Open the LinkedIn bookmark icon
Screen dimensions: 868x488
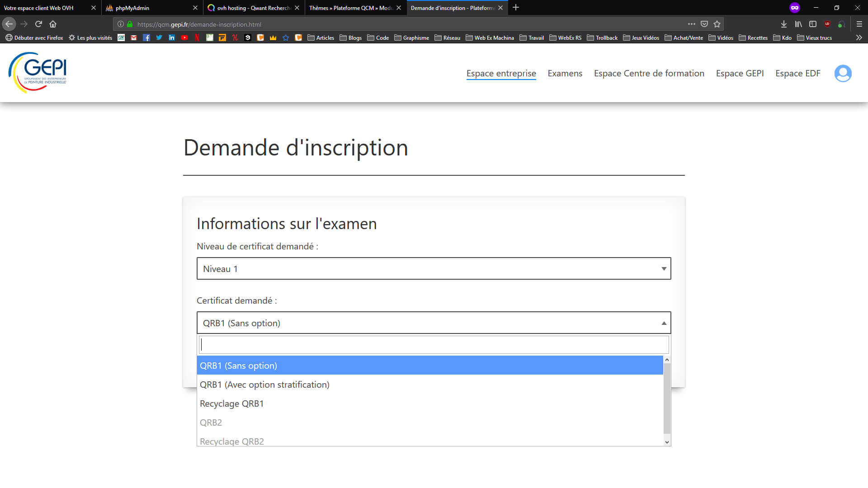coord(172,38)
